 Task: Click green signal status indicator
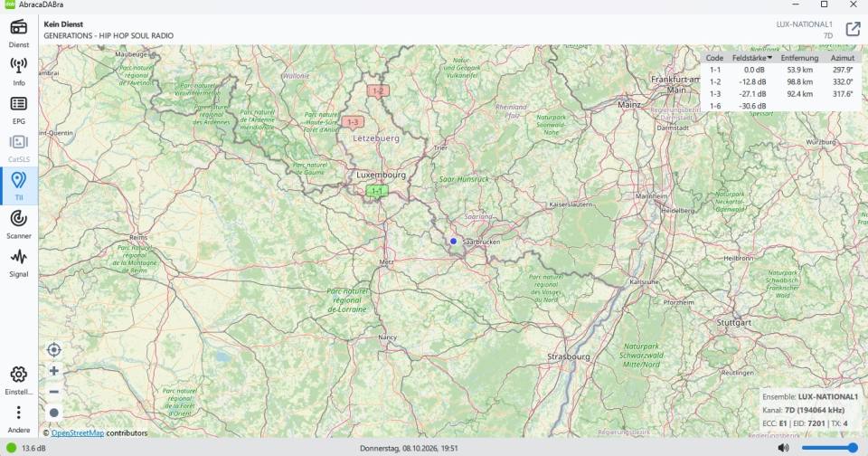point(11,448)
